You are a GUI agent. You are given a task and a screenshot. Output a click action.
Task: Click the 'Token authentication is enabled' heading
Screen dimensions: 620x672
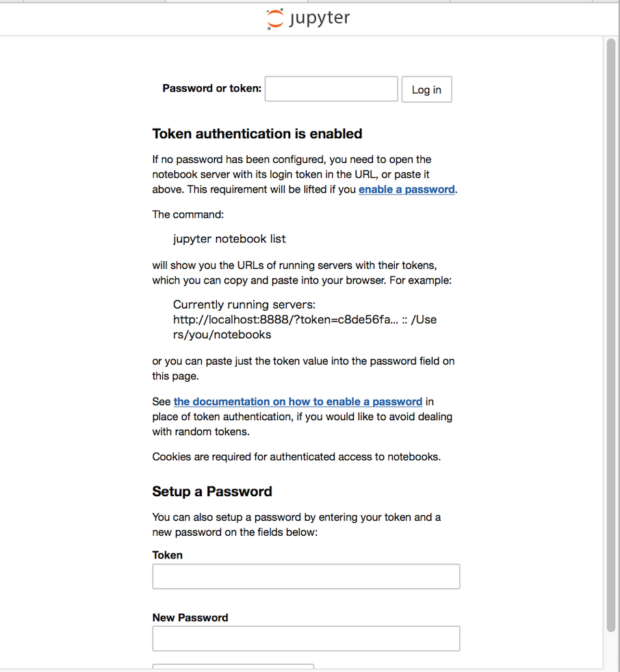click(x=257, y=133)
